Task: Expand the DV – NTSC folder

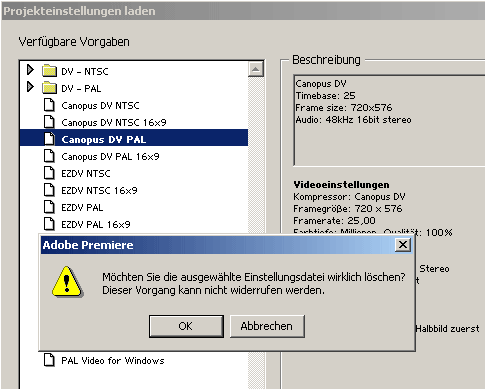Action: pyautogui.click(x=30, y=70)
